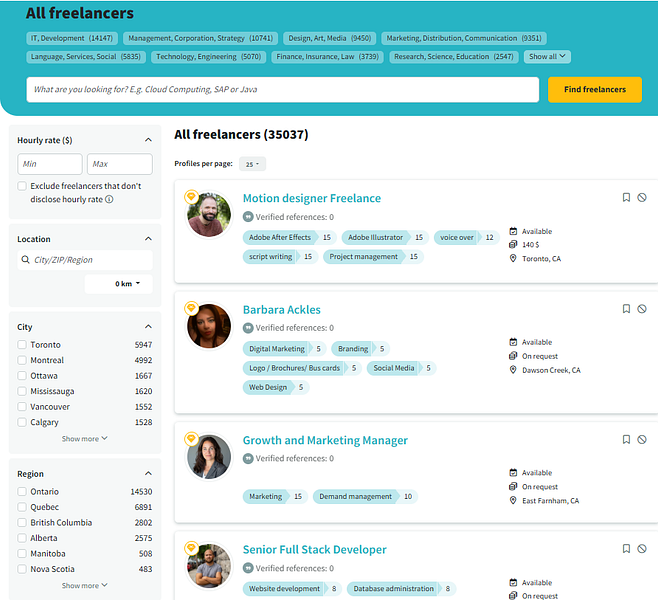Click the Find freelancers button
658x600 pixels.
pos(595,89)
